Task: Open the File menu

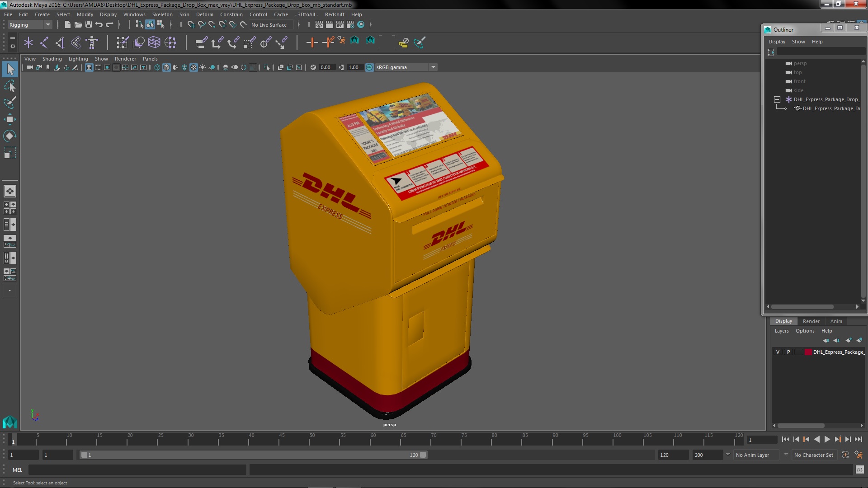Action: (8, 14)
